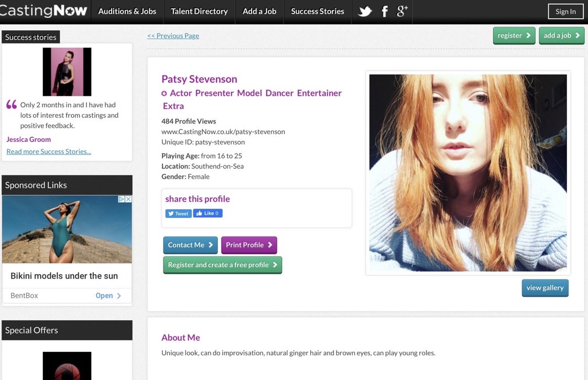This screenshot has height=380, width=588.
Task: Click the About Me heading
Action: [181, 338]
